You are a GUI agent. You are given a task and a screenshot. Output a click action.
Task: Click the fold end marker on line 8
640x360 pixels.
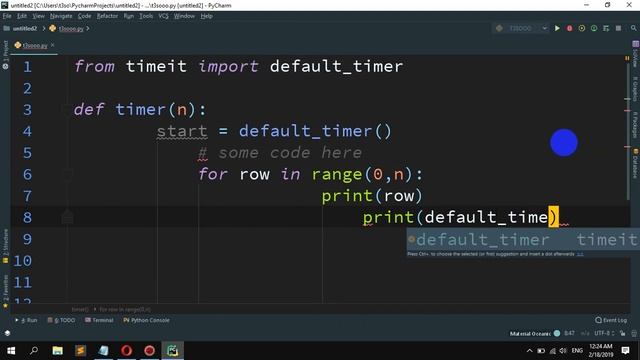coord(67,217)
